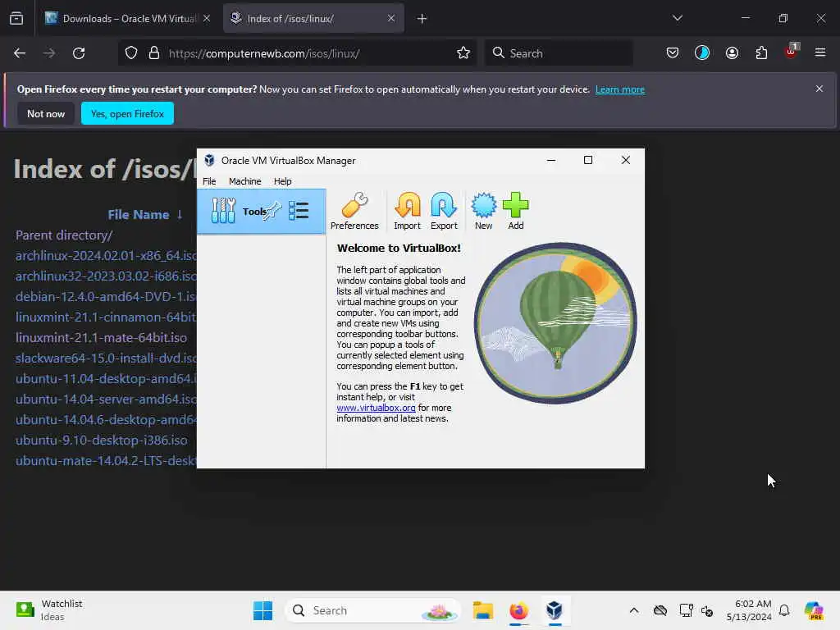This screenshot has width=840, height=630.
Task: Click the VirtualBox taskbar icon
Action: pyautogui.click(x=555, y=610)
